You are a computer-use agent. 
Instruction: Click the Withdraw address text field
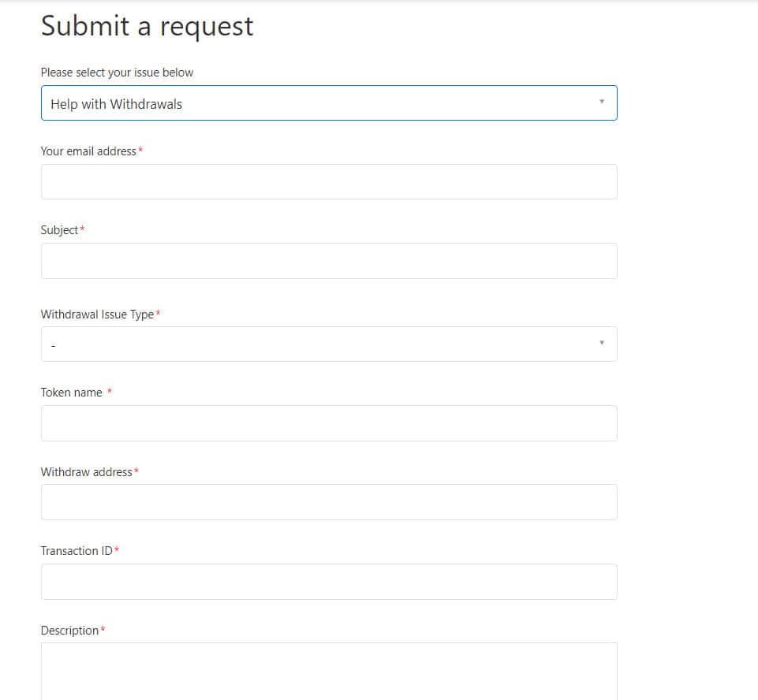click(329, 502)
